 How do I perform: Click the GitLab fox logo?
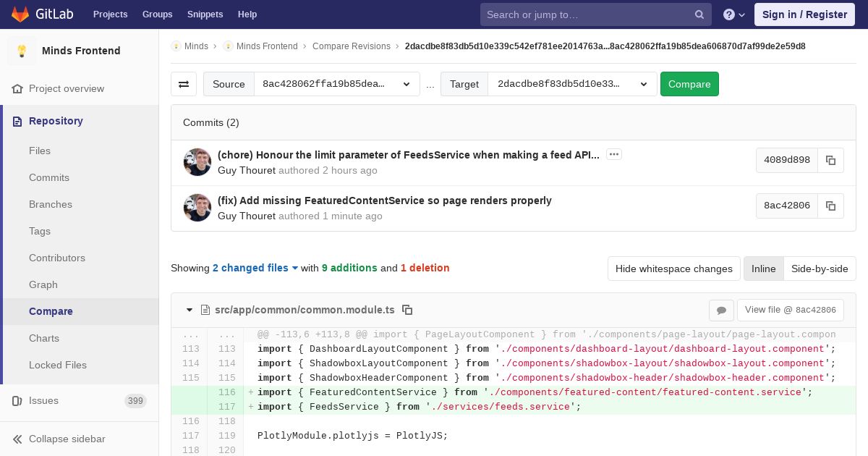coord(20,14)
